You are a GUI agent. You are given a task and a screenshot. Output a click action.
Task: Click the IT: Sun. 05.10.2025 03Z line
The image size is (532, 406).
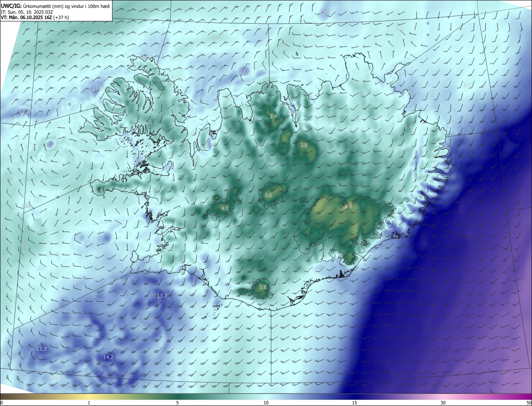click(27, 12)
